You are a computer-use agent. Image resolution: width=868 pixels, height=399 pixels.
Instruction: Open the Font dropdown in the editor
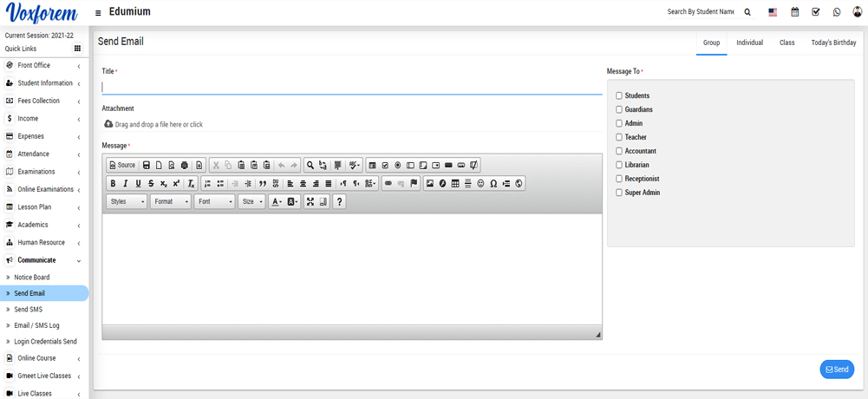215,202
